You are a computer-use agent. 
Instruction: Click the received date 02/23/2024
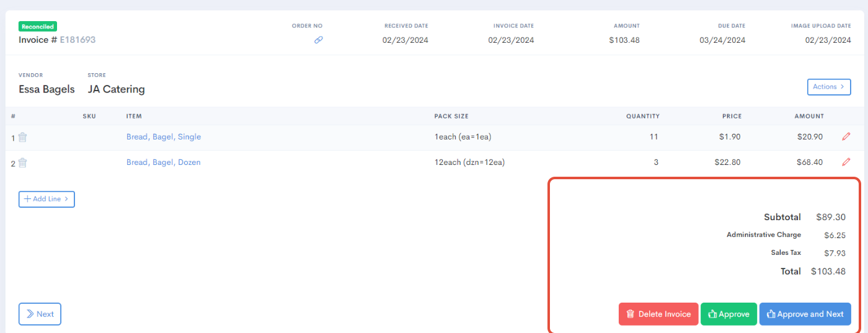click(405, 40)
